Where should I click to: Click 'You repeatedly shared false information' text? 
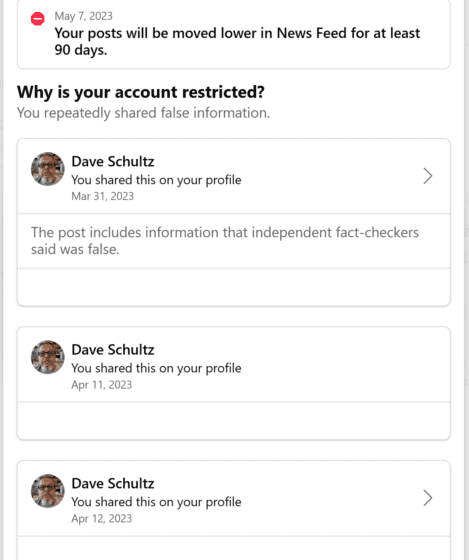pos(143,113)
